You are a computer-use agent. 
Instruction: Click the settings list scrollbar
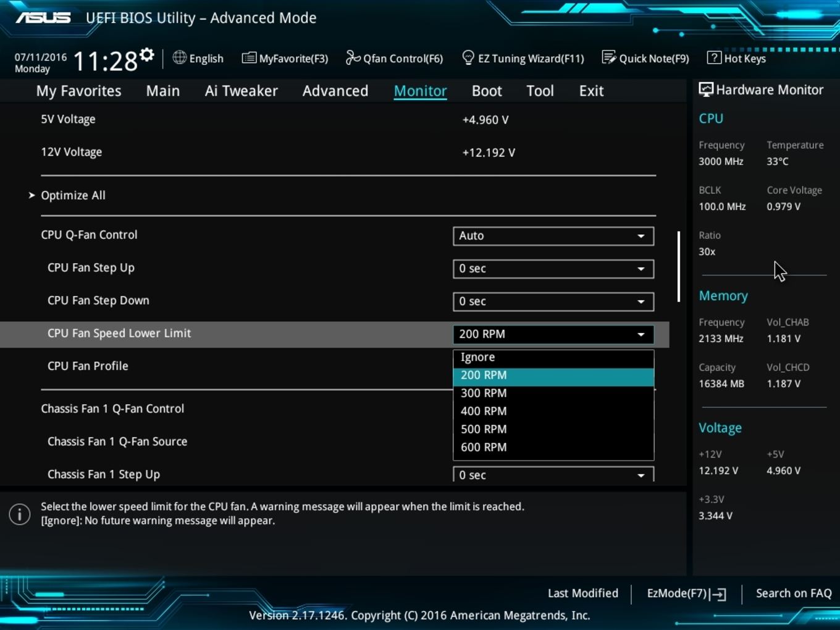click(678, 267)
